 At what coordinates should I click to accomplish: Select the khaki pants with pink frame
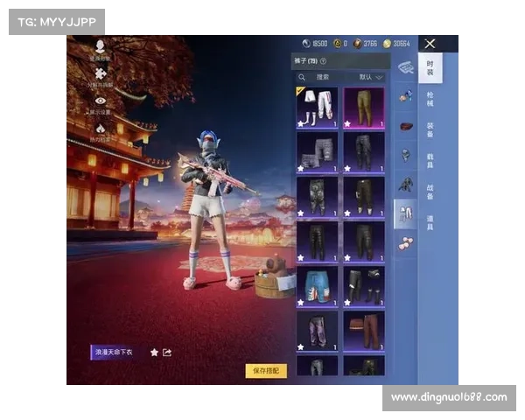pyautogui.click(x=364, y=108)
